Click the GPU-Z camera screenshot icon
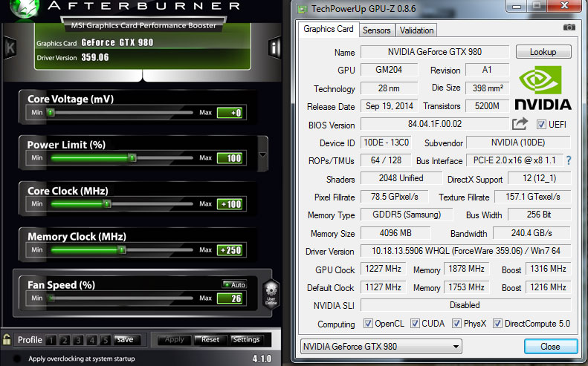This screenshot has height=366, width=588. [569, 27]
